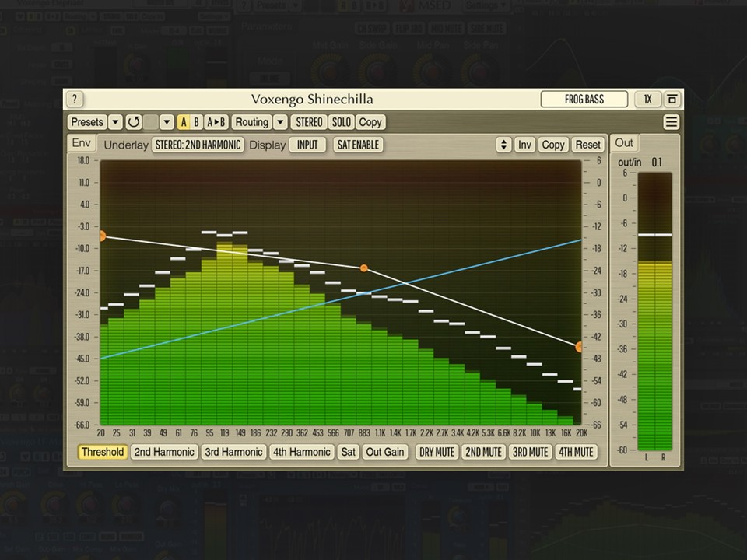Viewport: 747px width, 560px height.
Task: Expand the dropdown arrow next to Routing
Action: (x=281, y=122)
